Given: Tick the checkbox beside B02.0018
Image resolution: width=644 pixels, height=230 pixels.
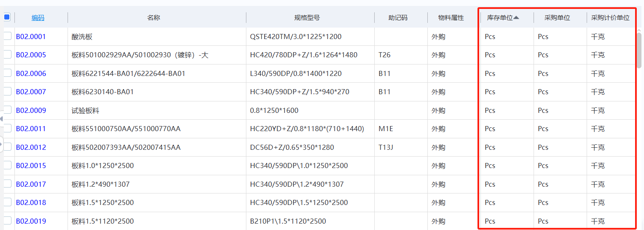Looking at the screenshot, I should click(x=7, y=202).
